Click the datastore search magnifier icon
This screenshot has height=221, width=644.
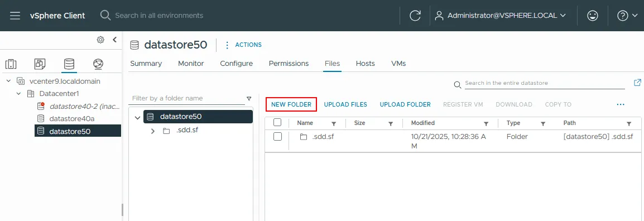coord(458,85)
